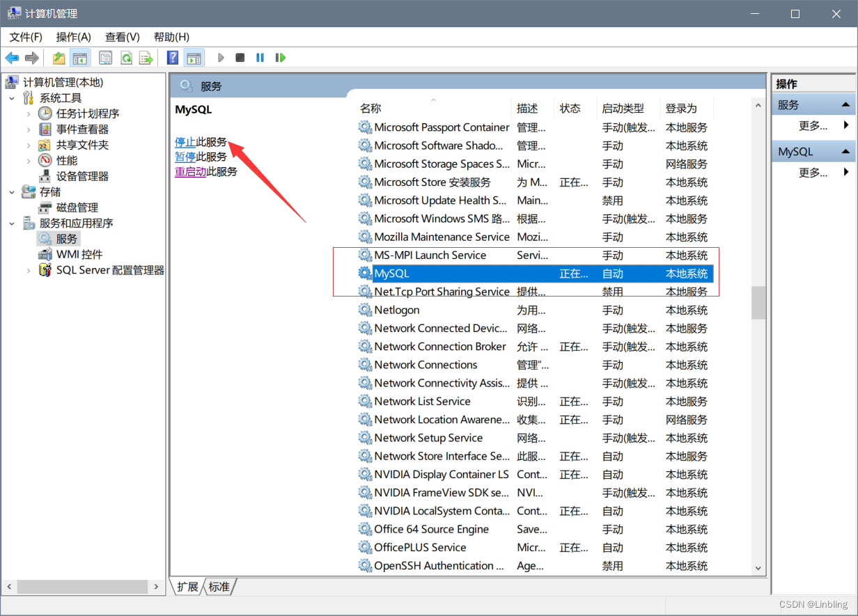The height and width of the screenshot is (616, 858).
Task: Open the 操作(A) menu
Action: [74, 37]
